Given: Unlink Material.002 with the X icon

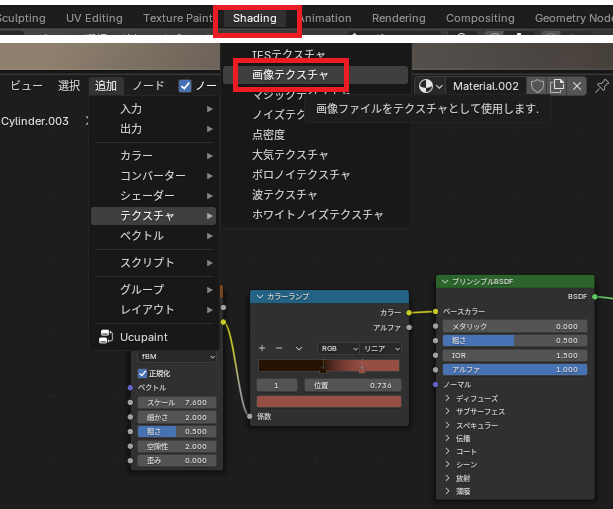Looking at the screenshot, I should coord(577,86).
